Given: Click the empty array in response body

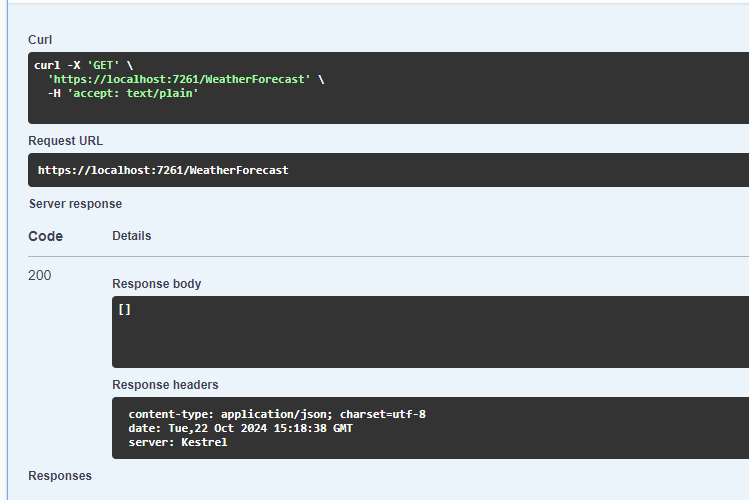Looking at the screenshot, I should coord(124,310).
